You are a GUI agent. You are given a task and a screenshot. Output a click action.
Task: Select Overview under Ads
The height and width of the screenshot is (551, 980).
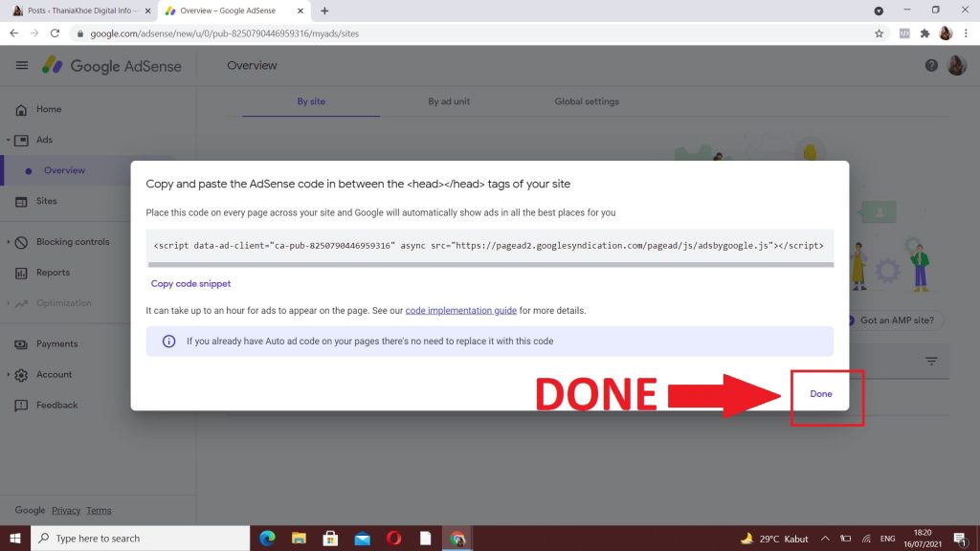point(64,170)
